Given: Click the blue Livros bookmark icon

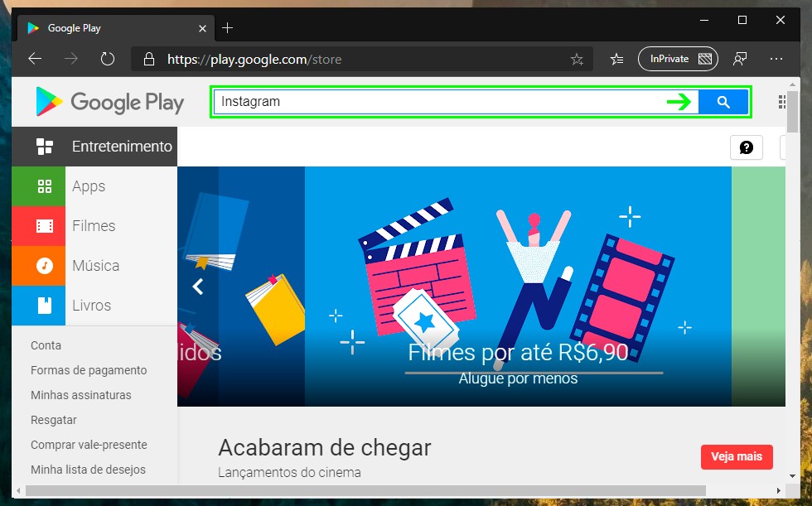Looking at the screenshot, I should (45, 306).
